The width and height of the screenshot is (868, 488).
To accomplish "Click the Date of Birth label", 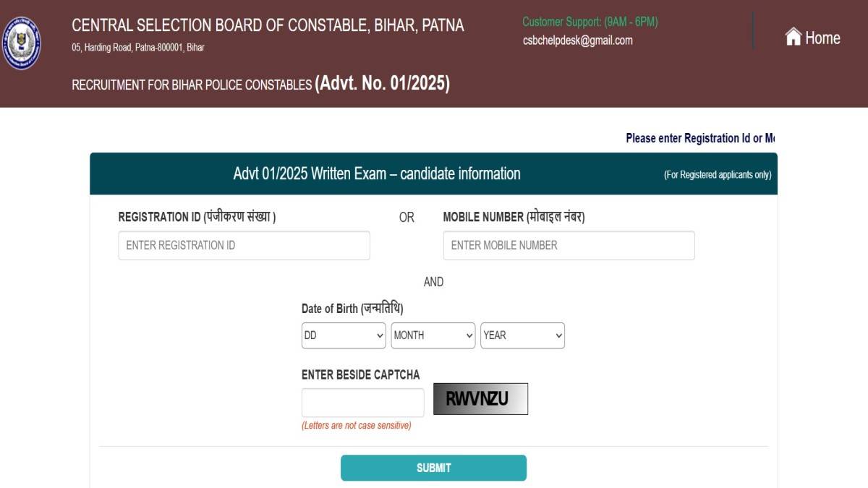I will [x=352, y=309].
